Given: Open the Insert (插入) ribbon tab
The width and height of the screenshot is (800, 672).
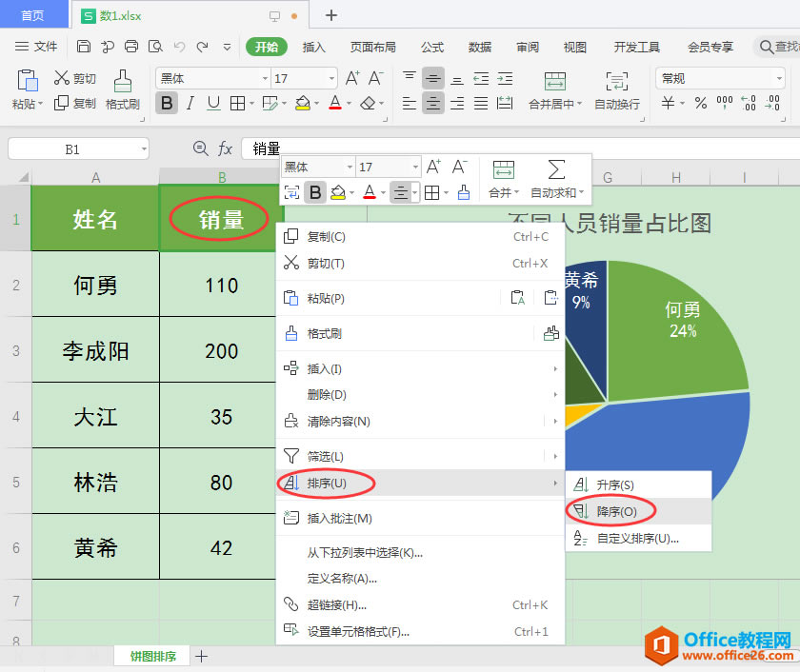Looking at the screenshot, I should 313,47.
